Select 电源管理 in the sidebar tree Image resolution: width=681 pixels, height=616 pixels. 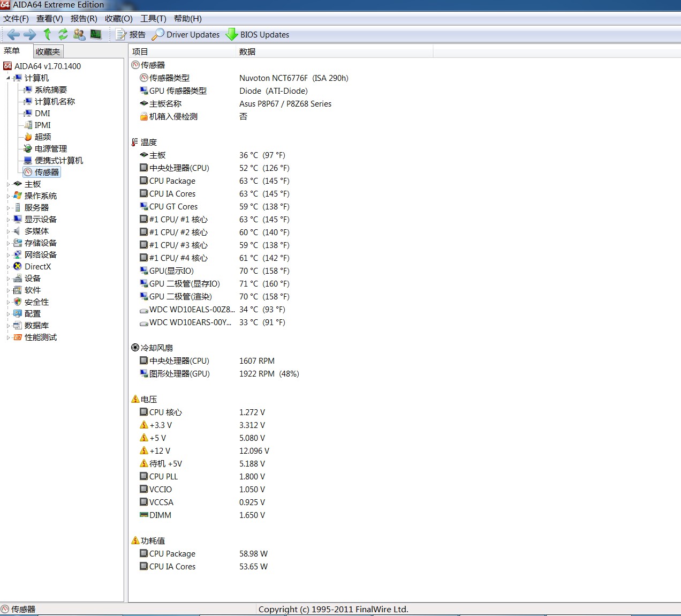(51, 149)
